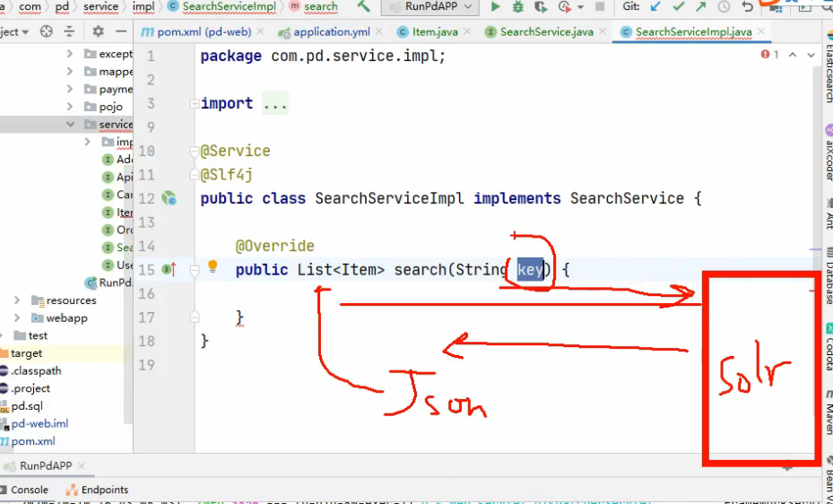Open the Maven tool window
Screen dimensions: 833x504
[829, 413]
